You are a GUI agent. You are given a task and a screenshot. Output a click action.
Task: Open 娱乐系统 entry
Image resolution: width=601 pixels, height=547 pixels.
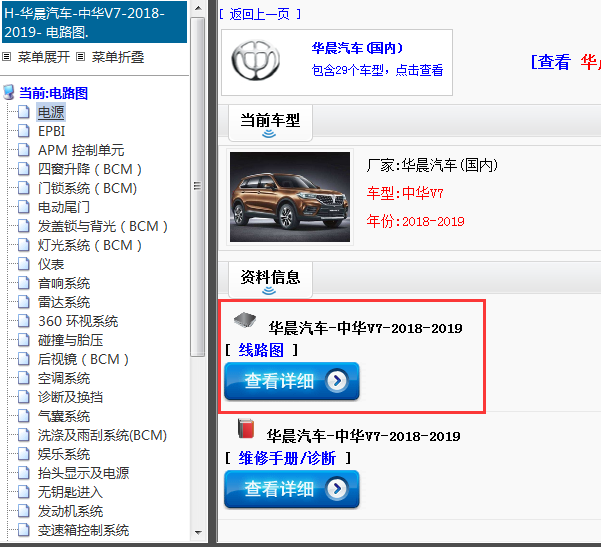pos(64,454)
